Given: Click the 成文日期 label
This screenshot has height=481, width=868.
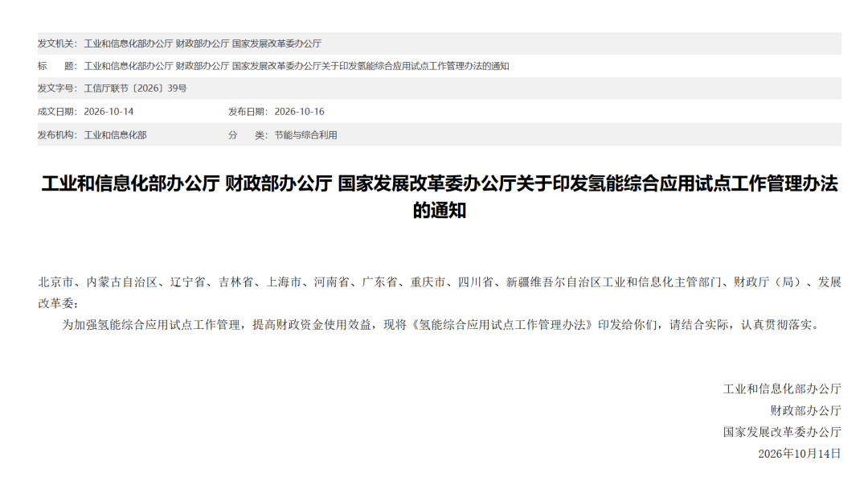Looking at the screenshot, I should click(x=58, y=111).
